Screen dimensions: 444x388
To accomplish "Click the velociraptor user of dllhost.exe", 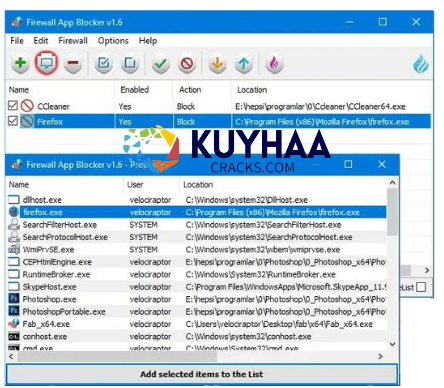I will coord(150,200).
